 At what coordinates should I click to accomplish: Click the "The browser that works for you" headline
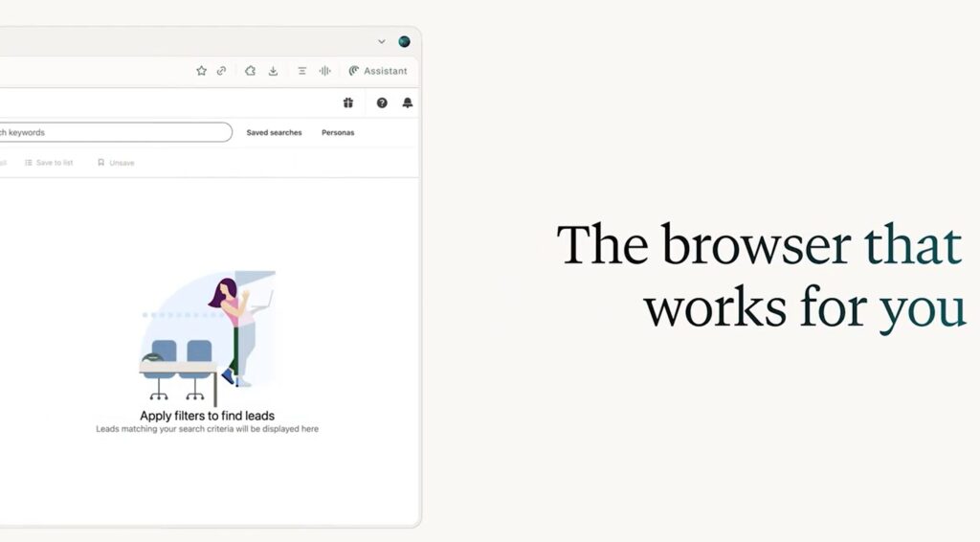759,277
